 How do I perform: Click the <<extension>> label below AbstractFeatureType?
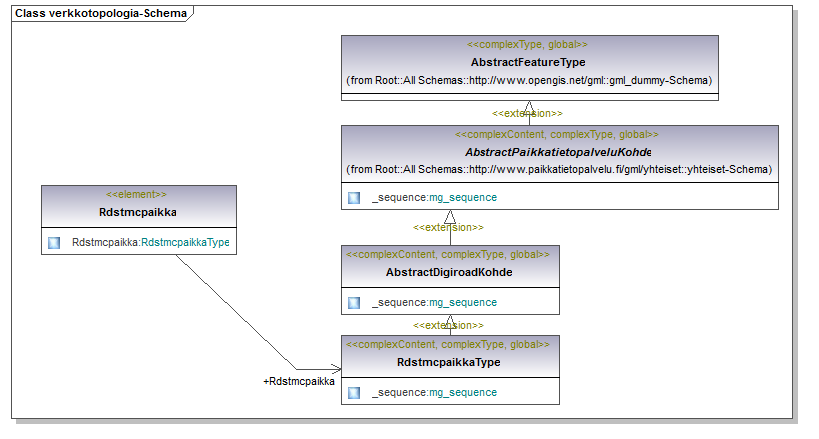[527, 113]
